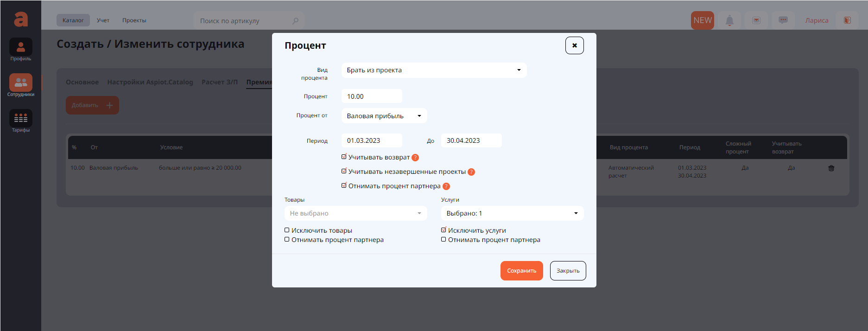
Task: Enable Исключить товары checkbox
Action: tap(287, 230)
